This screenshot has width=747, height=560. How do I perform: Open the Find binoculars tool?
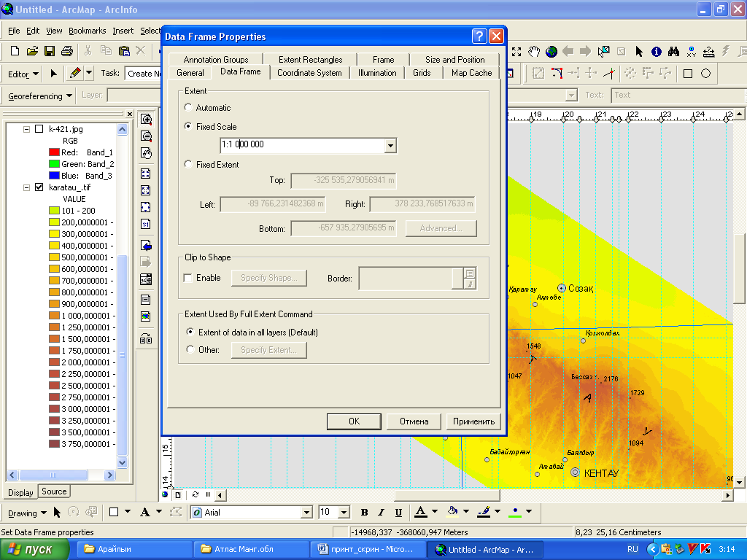pos(673,52)
